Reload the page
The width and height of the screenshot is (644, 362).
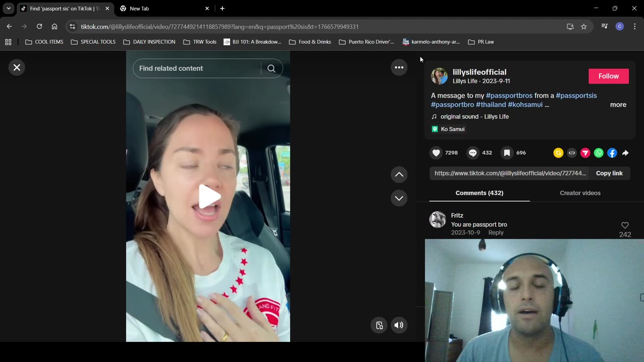tap(39, 26)
